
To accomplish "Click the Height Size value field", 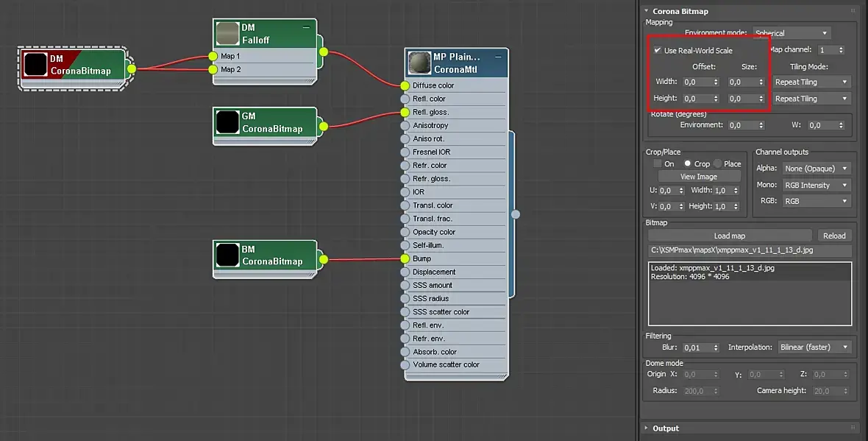I will point(742,99).
